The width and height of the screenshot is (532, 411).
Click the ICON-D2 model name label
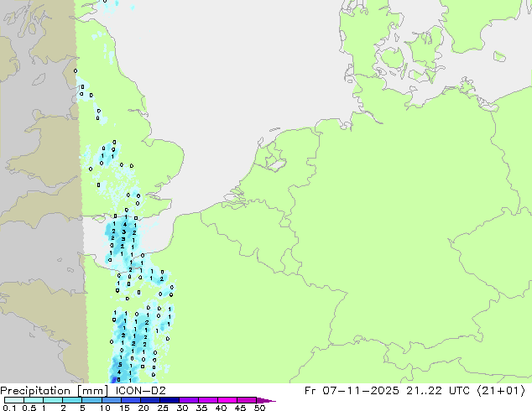tap(140, 391)
